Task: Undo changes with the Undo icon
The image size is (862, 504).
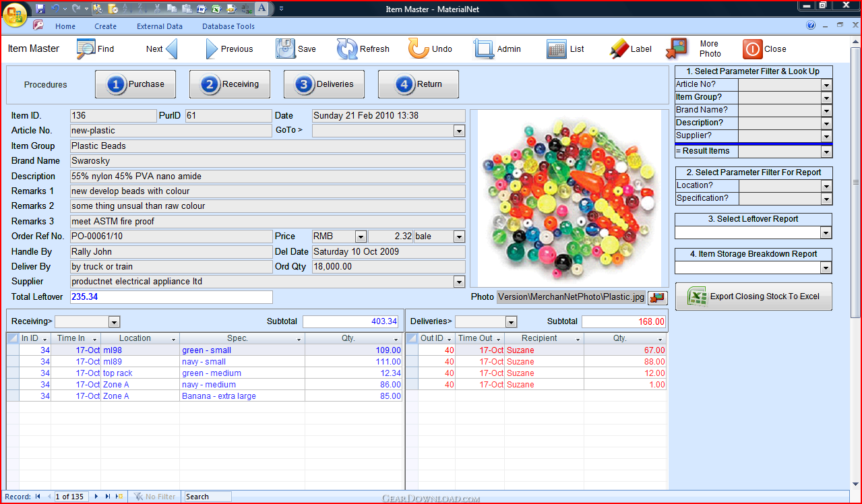Action: point(419,49)
